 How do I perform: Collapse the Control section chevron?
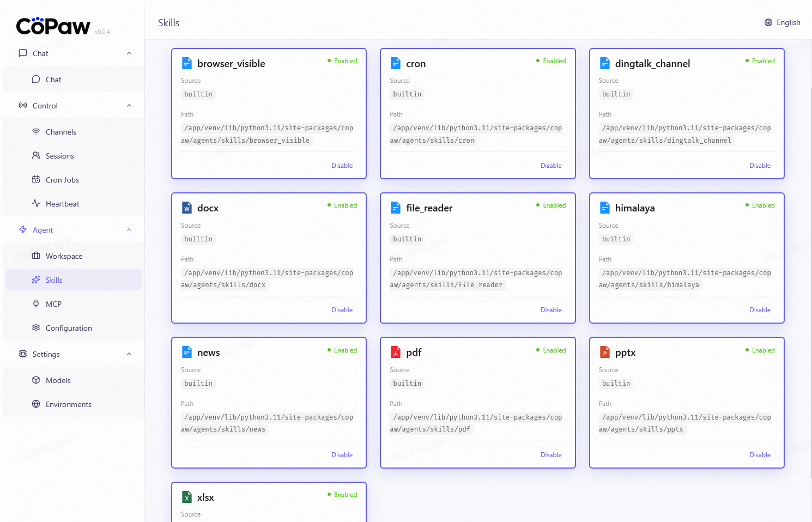point(129,106)
